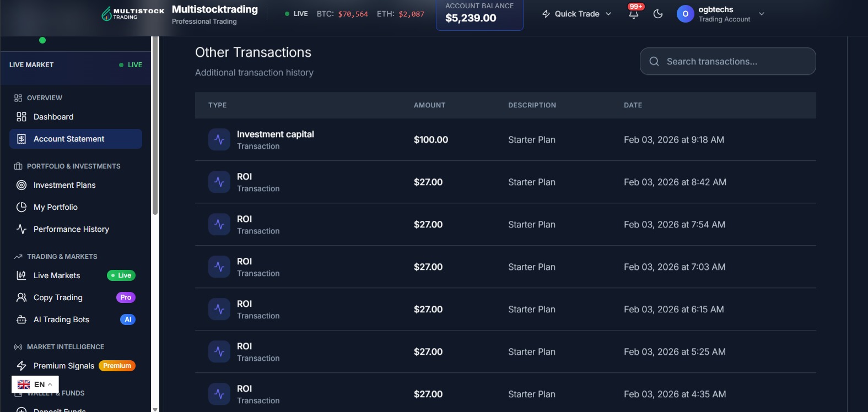Click the Multistock Trading logo

coord(133,14)
